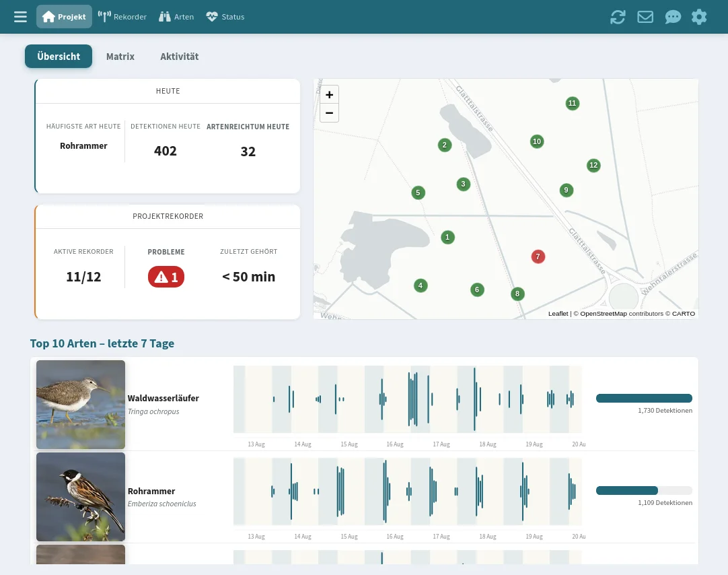Open the Arten section
The height and width of the screenshot is (575, 728).
click(x=176, y=17)
